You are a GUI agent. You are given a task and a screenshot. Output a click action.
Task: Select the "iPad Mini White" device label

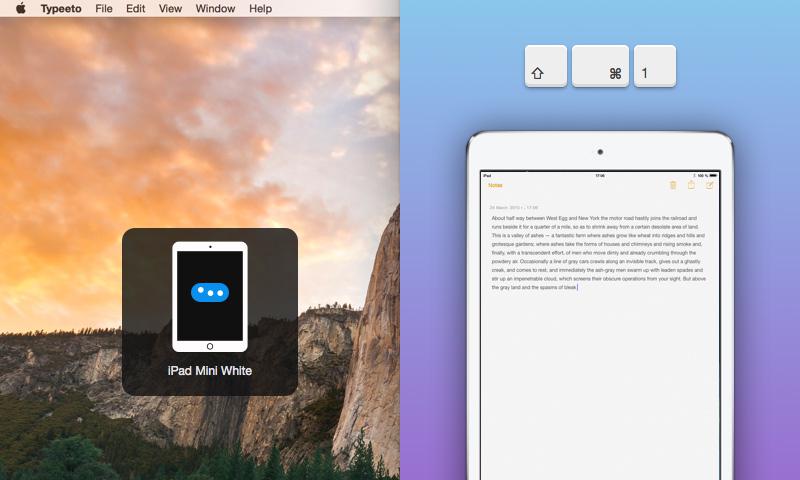pos(210,371)
